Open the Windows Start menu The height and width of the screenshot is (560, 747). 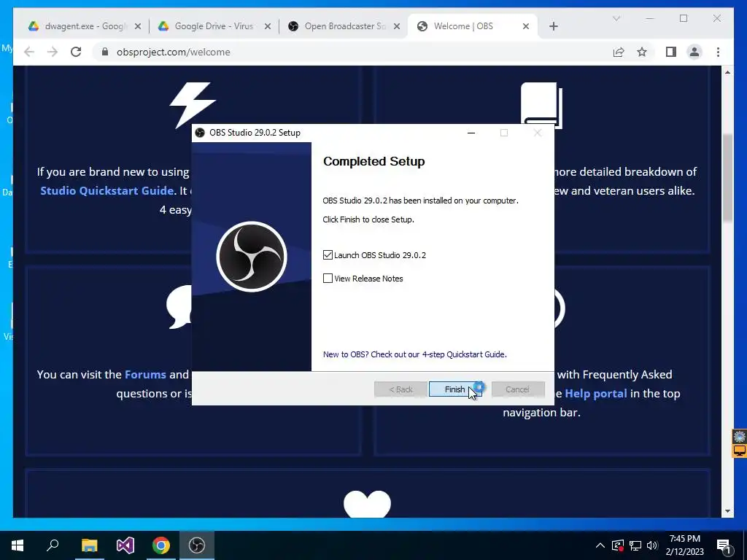point(18,545)
